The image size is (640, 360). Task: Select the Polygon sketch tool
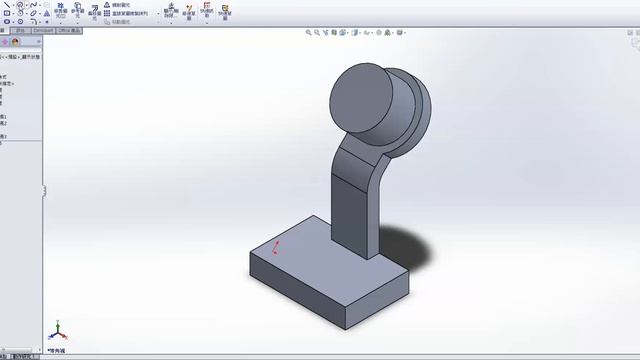[x=20, y=21]
